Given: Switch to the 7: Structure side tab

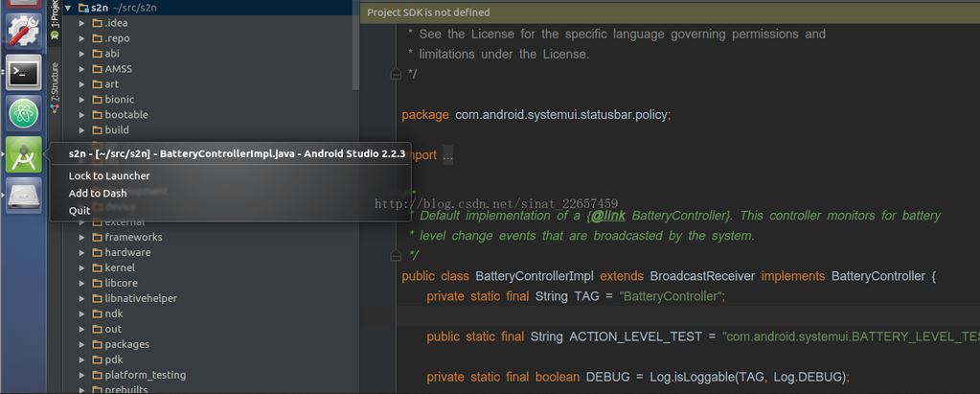Looking at the screenshot, I should 55,87.
